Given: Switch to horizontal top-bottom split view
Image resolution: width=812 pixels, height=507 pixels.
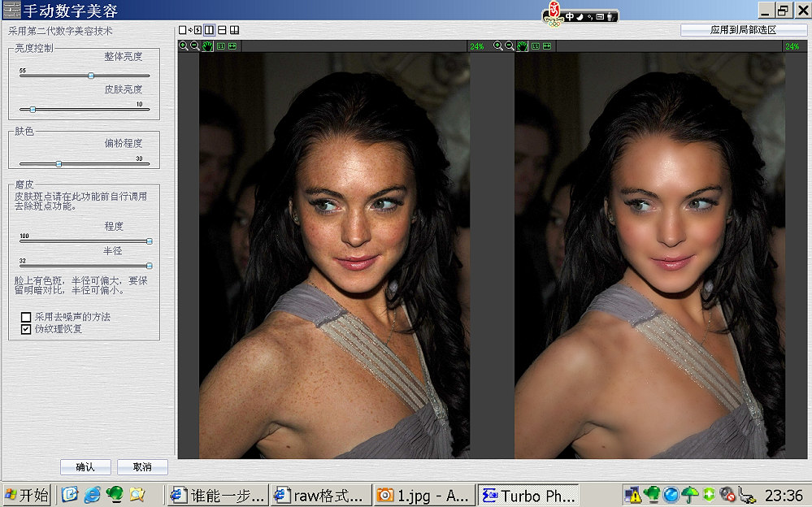Looking at the screenshot, I should click(222, 30).
